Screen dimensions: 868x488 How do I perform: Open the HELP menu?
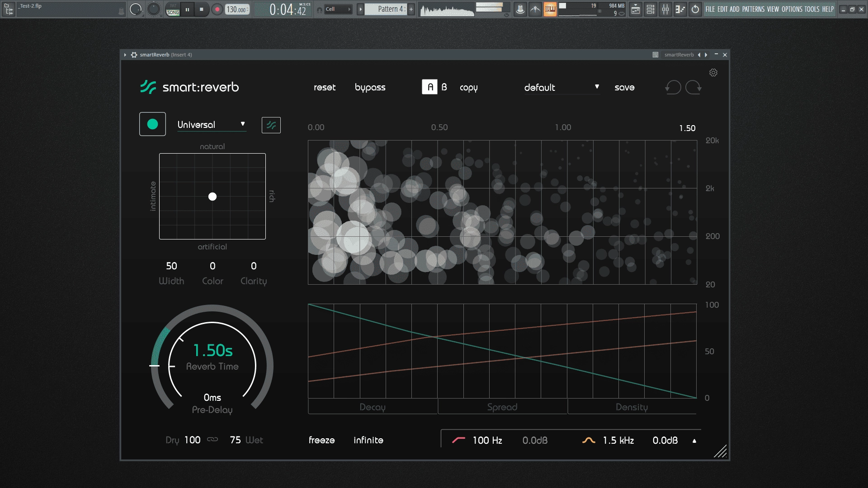coord(828,9)
